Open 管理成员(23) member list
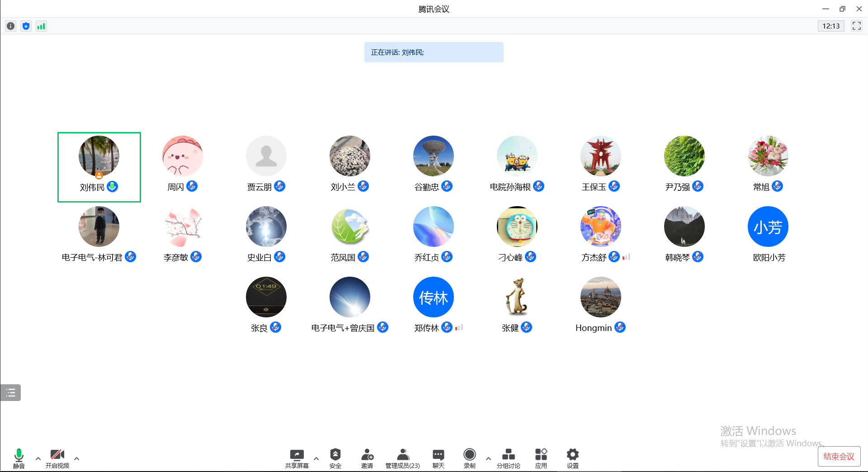Viewport: 868px width, 472px height. tap(402, 458)
